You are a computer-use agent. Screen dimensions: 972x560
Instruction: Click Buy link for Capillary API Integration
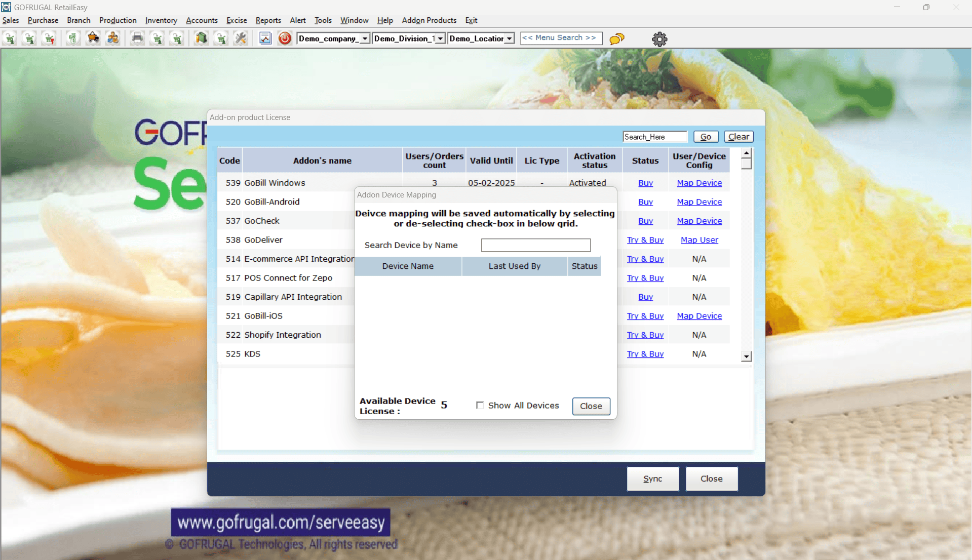pyautogui.click(x=645, y=297)
